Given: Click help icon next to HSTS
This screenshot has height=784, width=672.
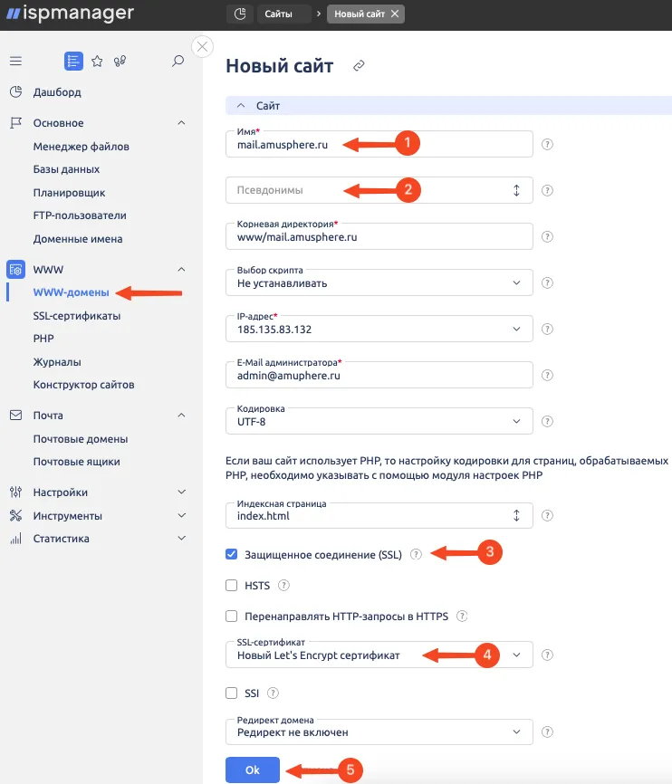Looking at the screenshot, I should [283, 585].
